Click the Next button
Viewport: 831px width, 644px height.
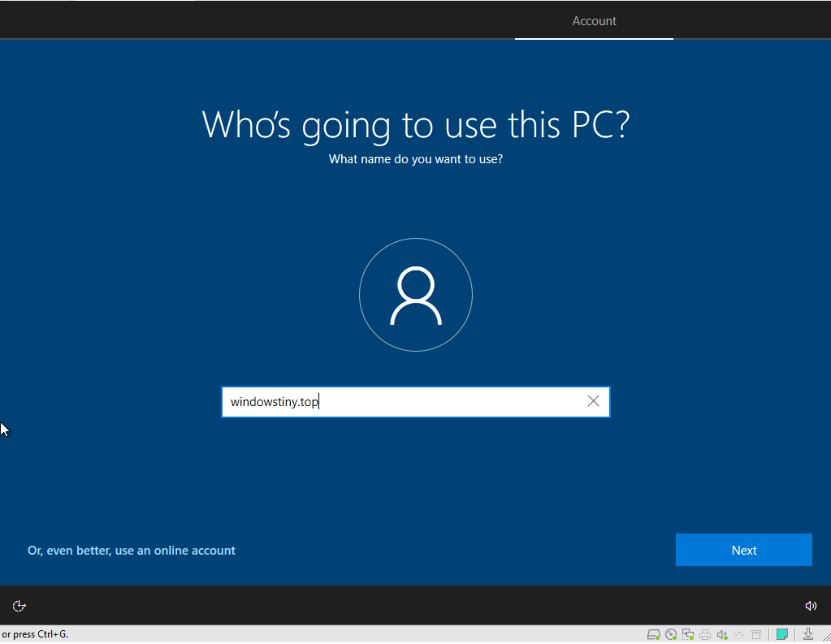[x=743, y=550]
